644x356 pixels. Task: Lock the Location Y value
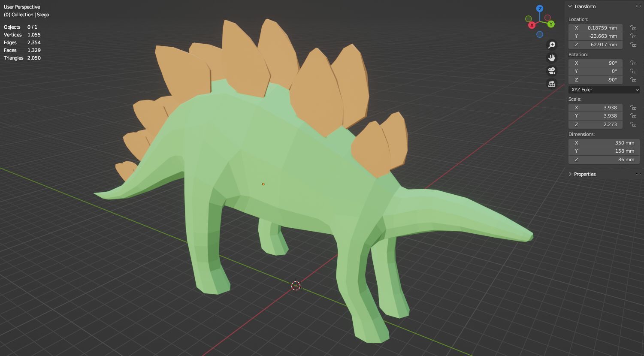coord(633,36)
